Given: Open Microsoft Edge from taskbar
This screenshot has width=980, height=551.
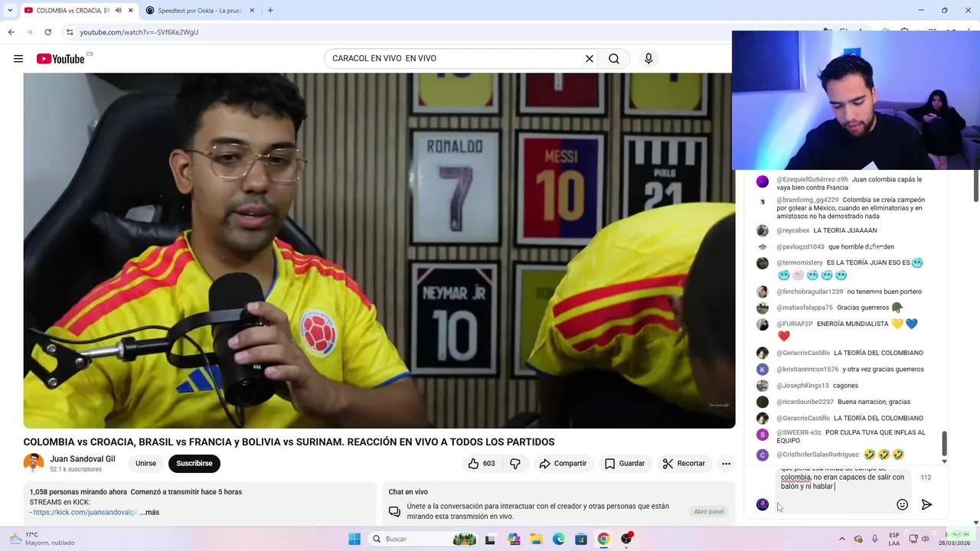Looking at the screenshot, I should (559, 539).
